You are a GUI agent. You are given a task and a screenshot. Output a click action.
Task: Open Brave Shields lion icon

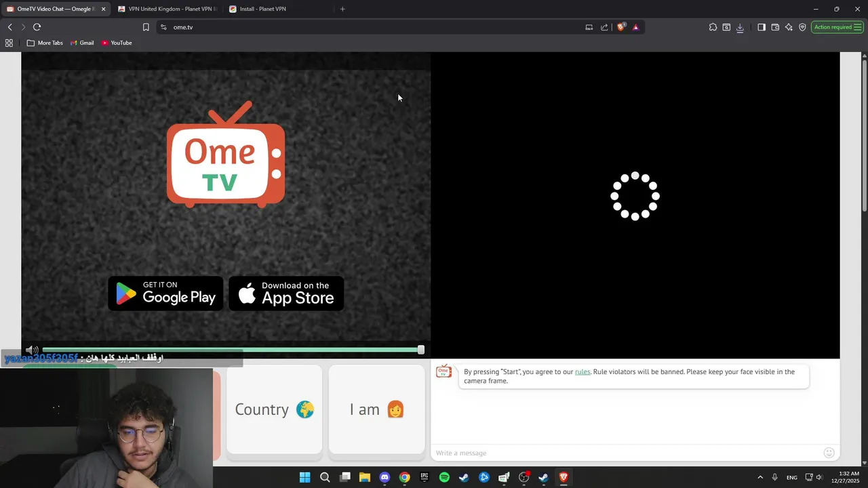[x=620, y=27]
